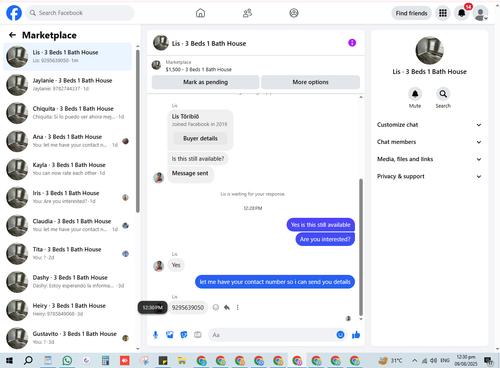Image resolution: width=500 pixels, height=368 pixels.
Task: Click Lis avatar beside Yes message
Action: pos(159,266)
